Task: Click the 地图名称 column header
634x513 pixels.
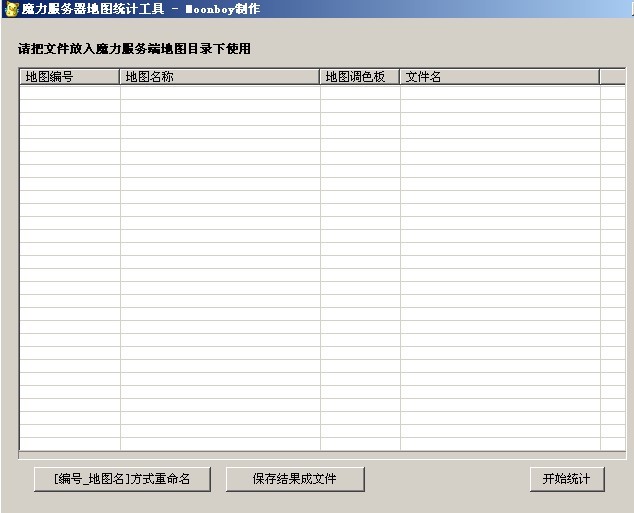Action: click(x=220, y=76)
